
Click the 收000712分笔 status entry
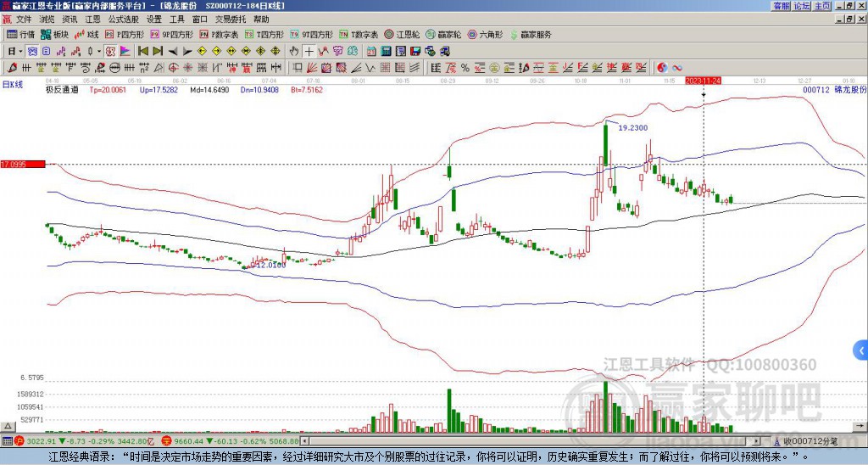pyautogui.click(x=810, y=441)
